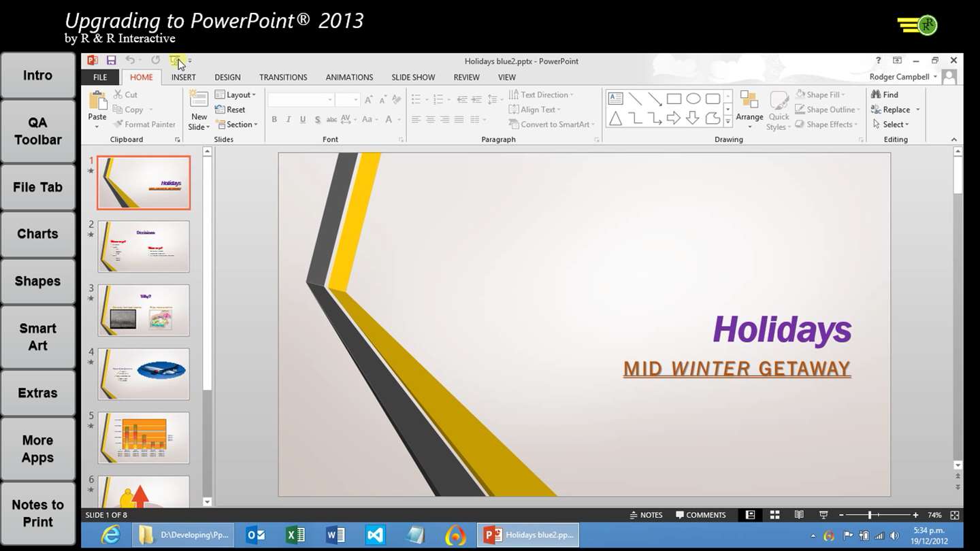The image size is (980, 551).
Task: Toggle the Notes pane in status bar
Action: click(647, 515)
